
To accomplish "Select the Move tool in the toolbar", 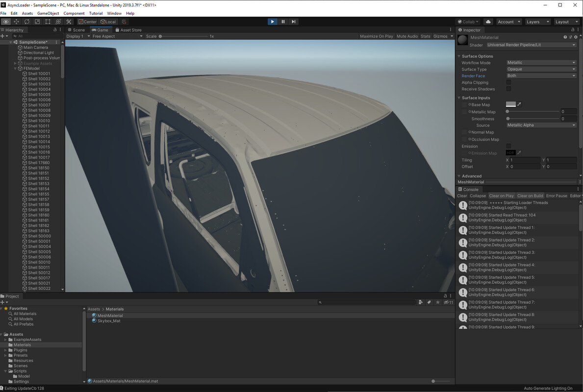I will (16, 22).
